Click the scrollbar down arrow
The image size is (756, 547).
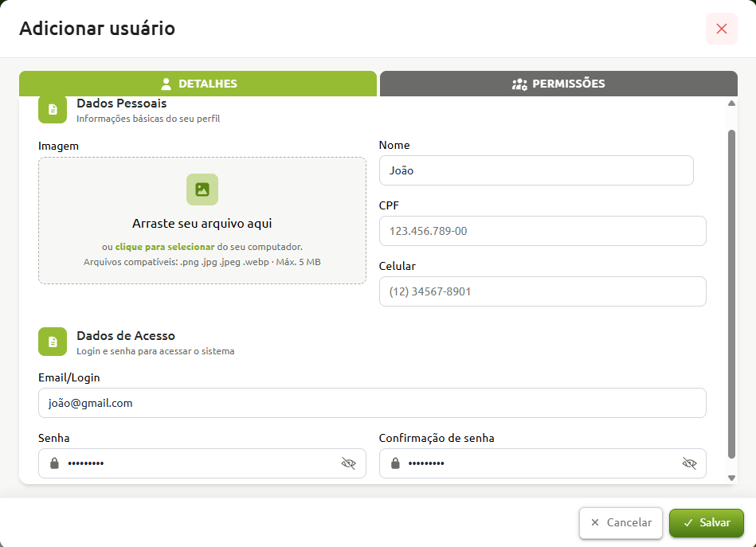pyautogui.click(x=731, y=478)
